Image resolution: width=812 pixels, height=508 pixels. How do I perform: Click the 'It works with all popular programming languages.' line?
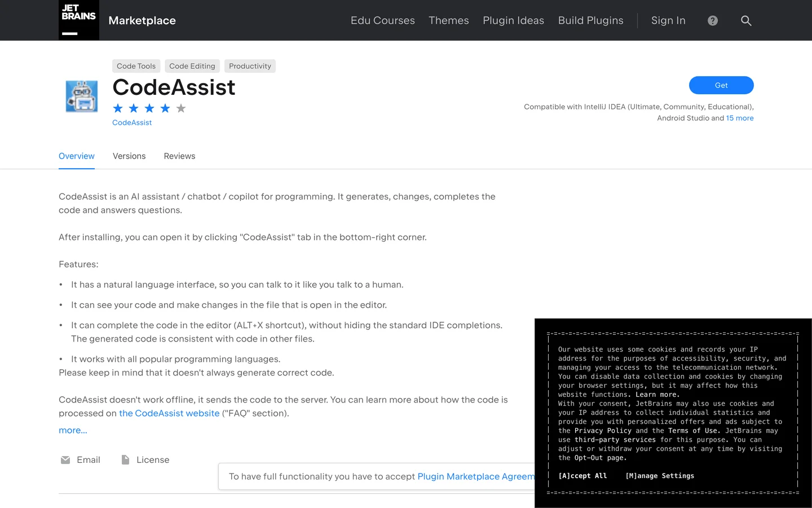click(175, 359)
